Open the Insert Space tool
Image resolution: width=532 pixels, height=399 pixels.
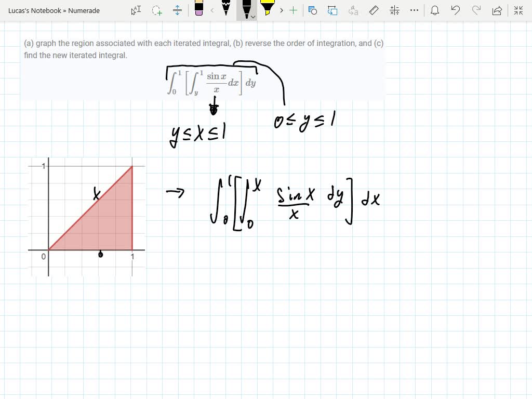[x=178, y=10]
